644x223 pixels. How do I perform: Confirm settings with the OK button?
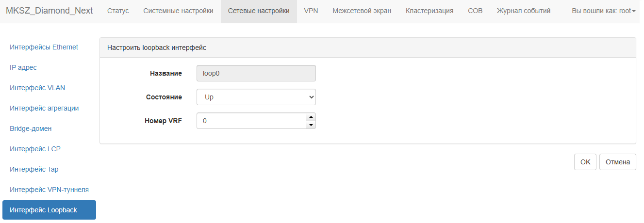pyautogui.click(x=585, y=162)
